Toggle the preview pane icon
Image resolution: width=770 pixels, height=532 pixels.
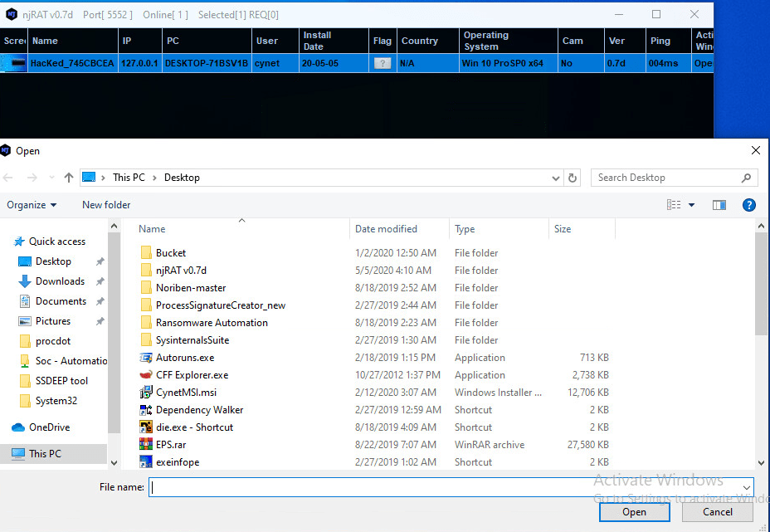pyautogui.click(x=719, y=205)
